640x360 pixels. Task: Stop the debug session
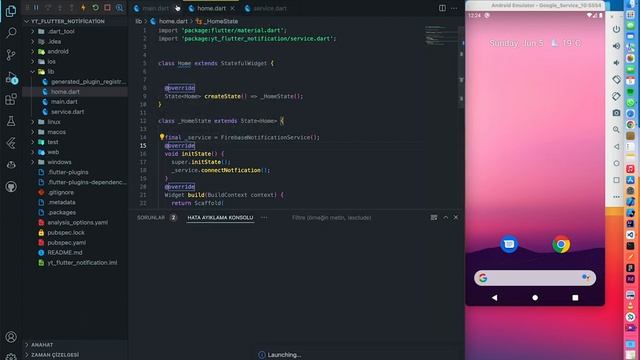click(107, 8)
